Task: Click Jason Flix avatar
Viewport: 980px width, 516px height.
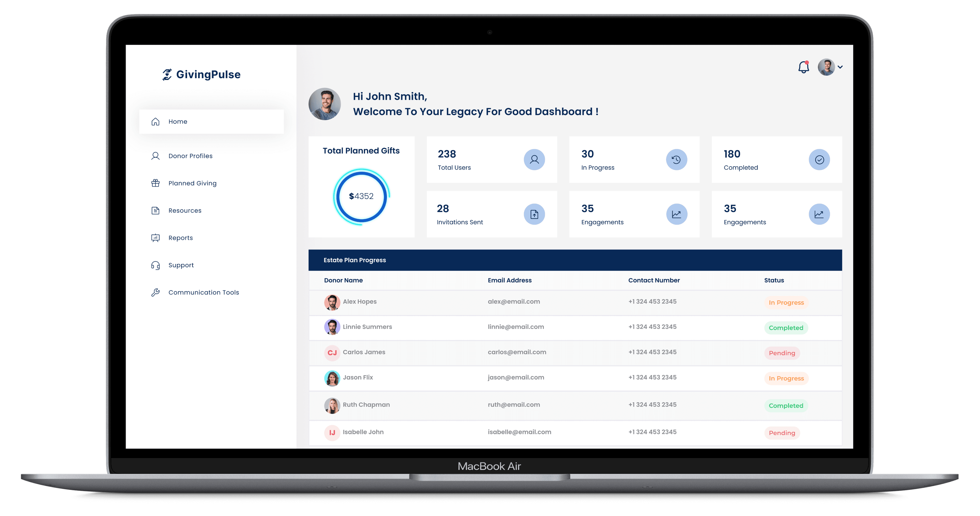Action: (332, 378)
